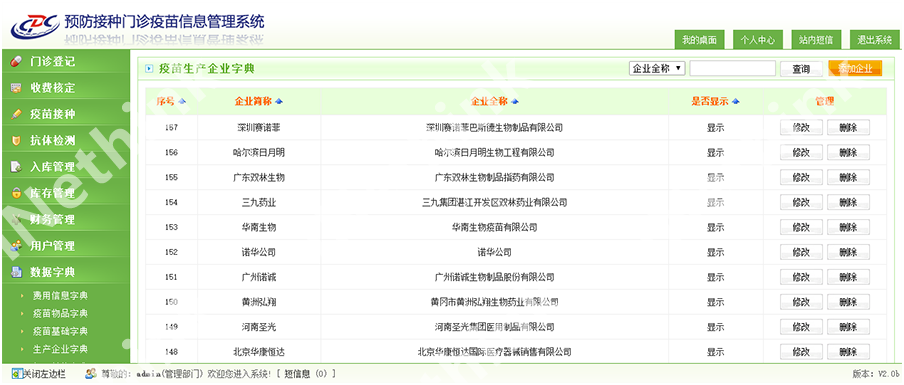This screenshot has height=385, width=904.
Task: Open 生产企业字典 submenu item
Action: (x=60, y=349)
